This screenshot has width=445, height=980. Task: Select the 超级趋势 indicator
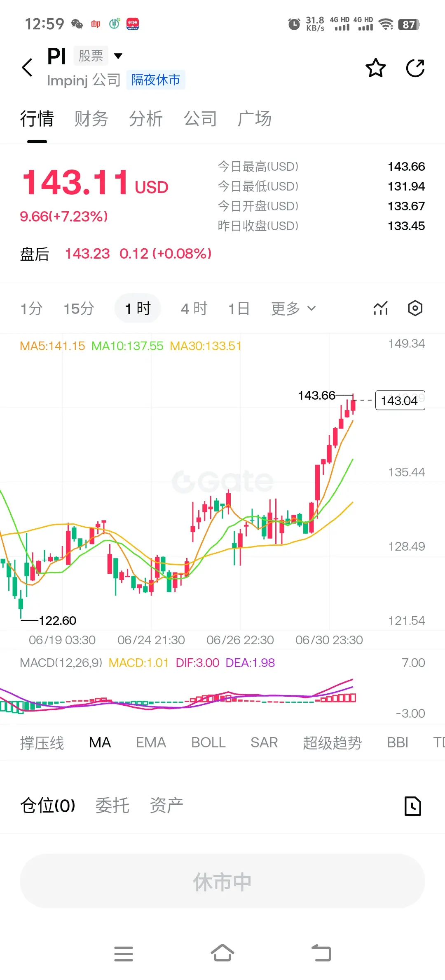333,742
